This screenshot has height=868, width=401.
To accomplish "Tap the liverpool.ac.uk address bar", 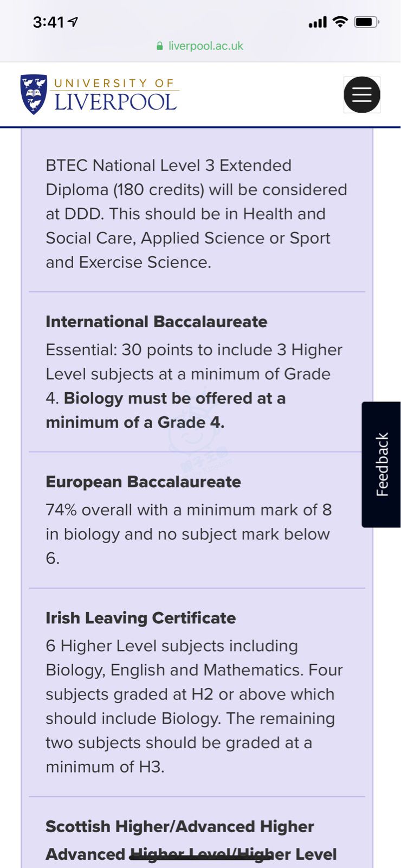I will pos(200,46).
